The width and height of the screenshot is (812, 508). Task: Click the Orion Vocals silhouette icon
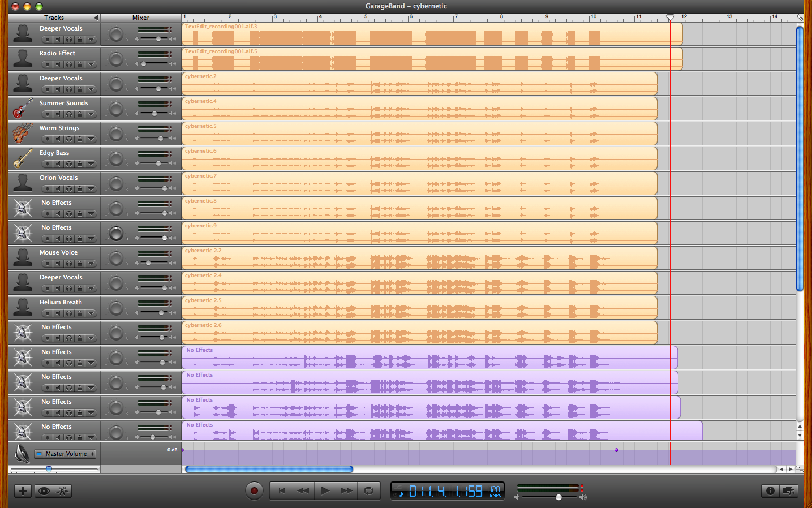coord(23,183)
